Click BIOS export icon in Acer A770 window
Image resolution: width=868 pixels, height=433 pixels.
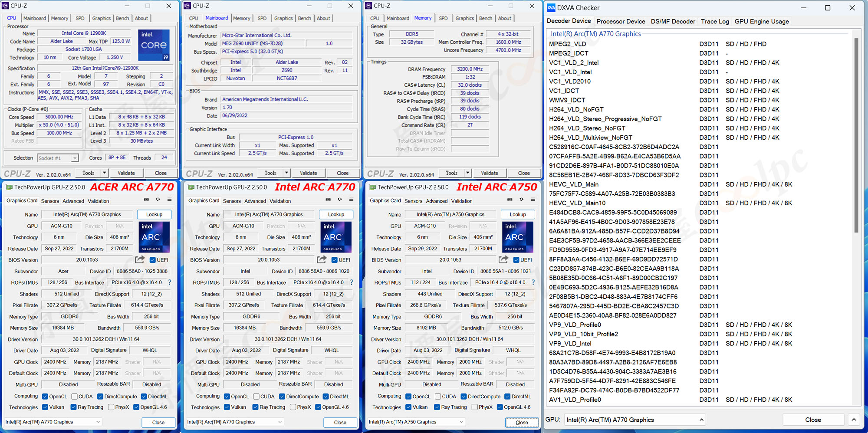140,259
